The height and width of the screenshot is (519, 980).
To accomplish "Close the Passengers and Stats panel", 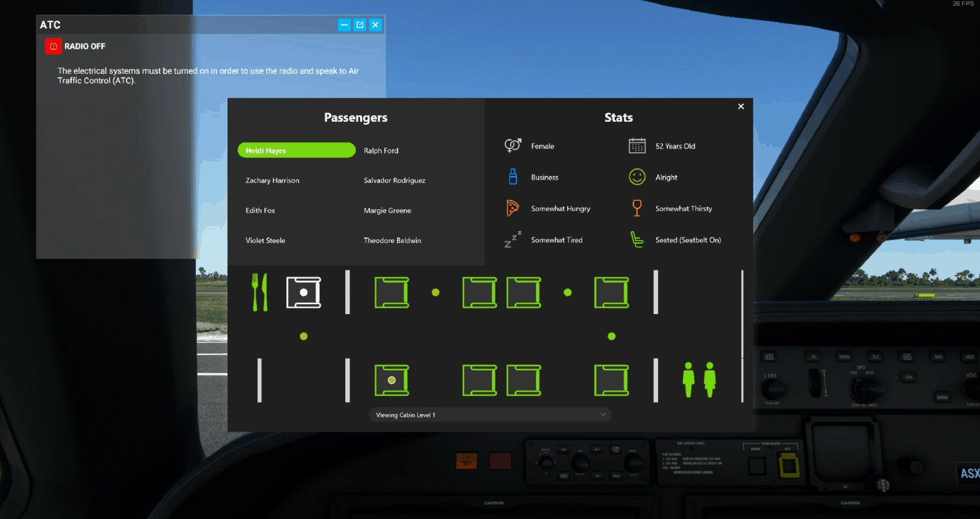I will tap(740, 106).
